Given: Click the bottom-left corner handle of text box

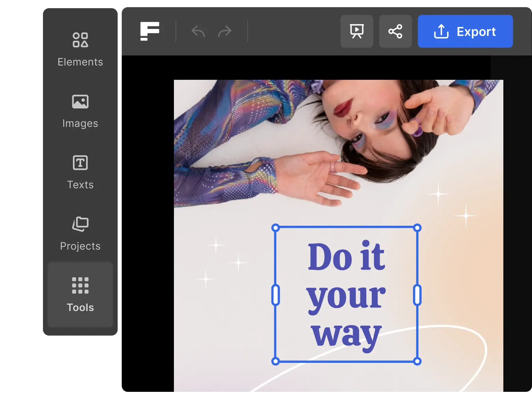Looking at the screenshot, I should click(x=276, y=361).
